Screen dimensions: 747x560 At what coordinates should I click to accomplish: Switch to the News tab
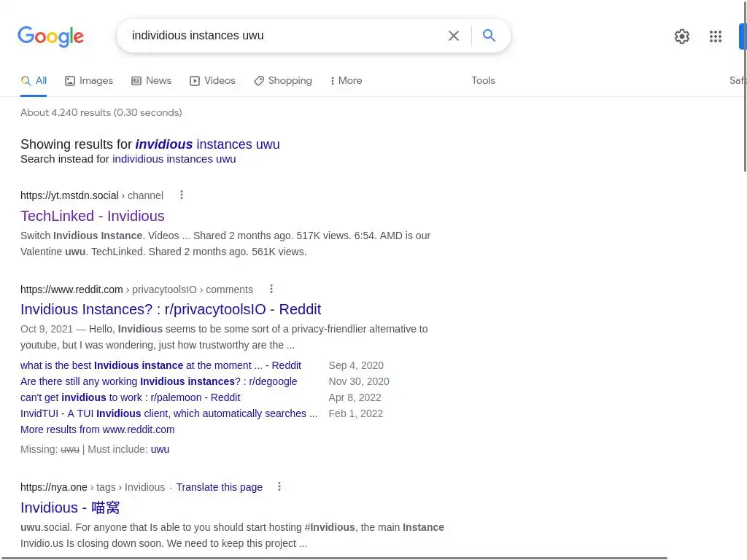coord(152,80)
